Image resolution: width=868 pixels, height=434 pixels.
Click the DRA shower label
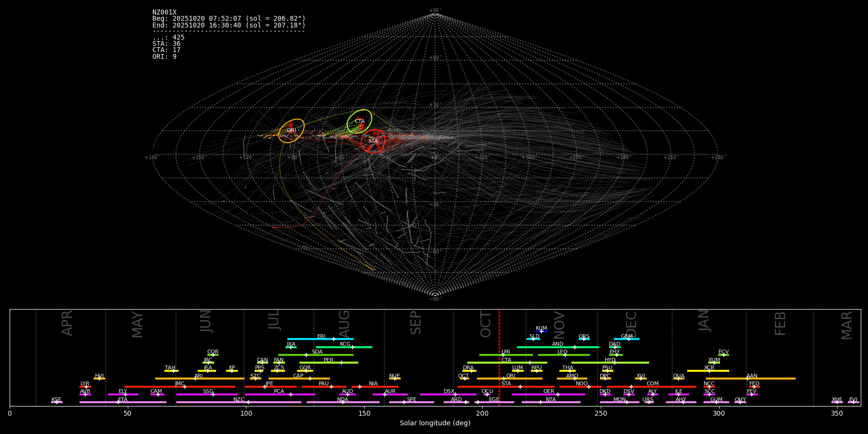click(468, 368)
